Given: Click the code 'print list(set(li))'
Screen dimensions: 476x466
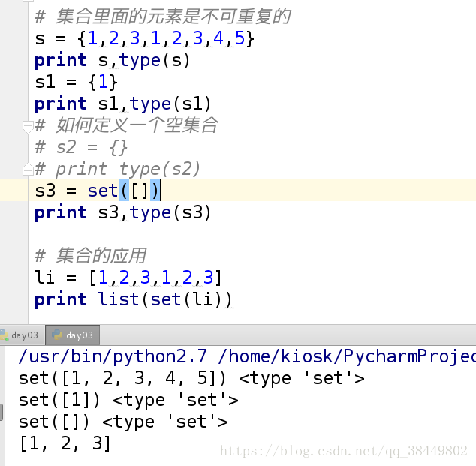Looking at the screenshot, I should pos(134,299).
